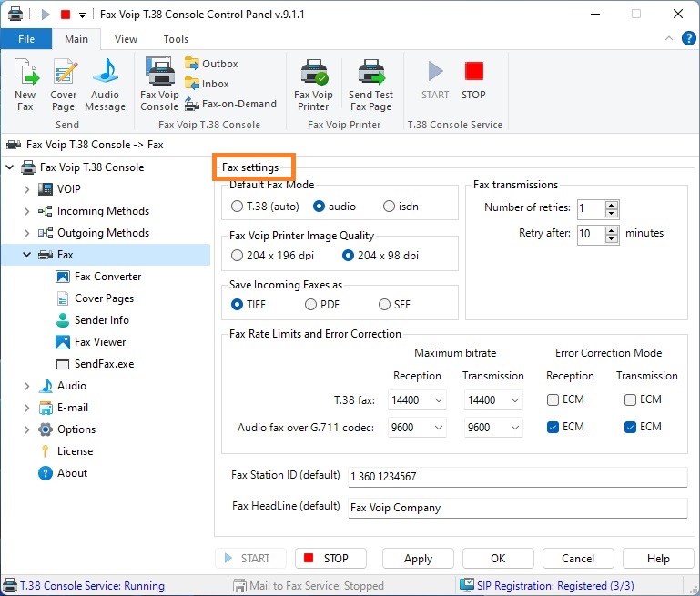
Task: Click the bottom STOP button
Action: (330, 559)
